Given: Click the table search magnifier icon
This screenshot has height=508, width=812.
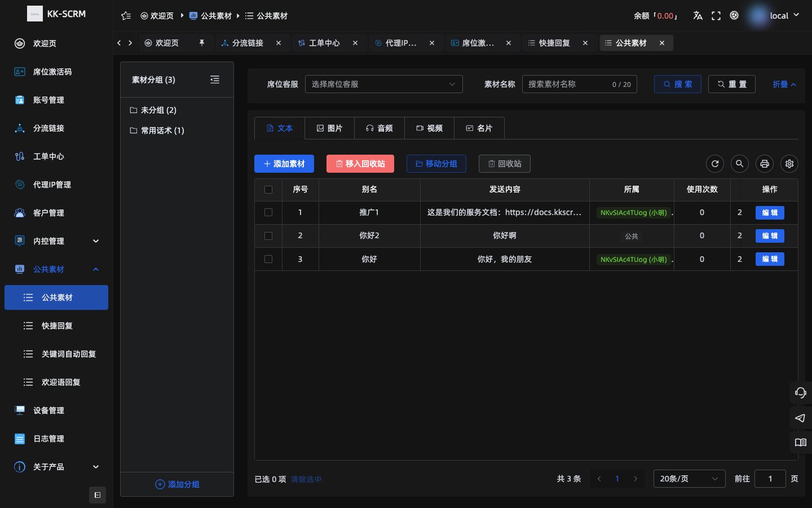Looking at the screenshot, I should tap(740, 164).
